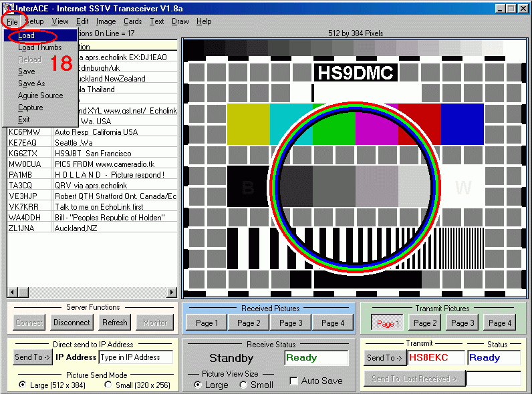Click the station list right scroll arrow
The height and width of the screenshot is (394, 532).
pyautogui.click(x=172, y=292)
